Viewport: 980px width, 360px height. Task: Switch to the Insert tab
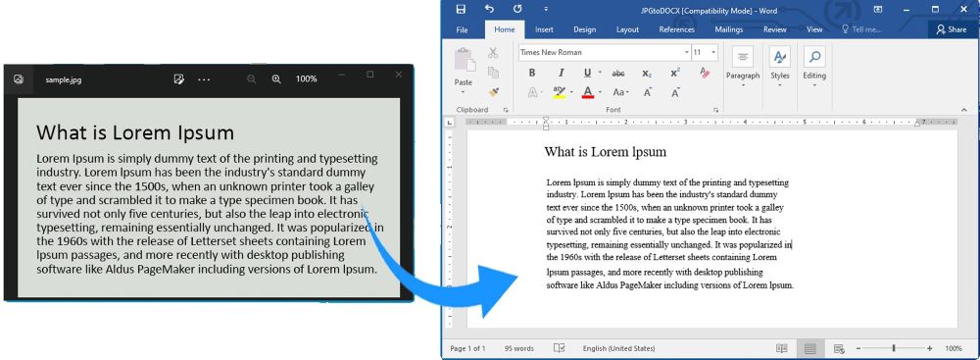tap(544, 29)
